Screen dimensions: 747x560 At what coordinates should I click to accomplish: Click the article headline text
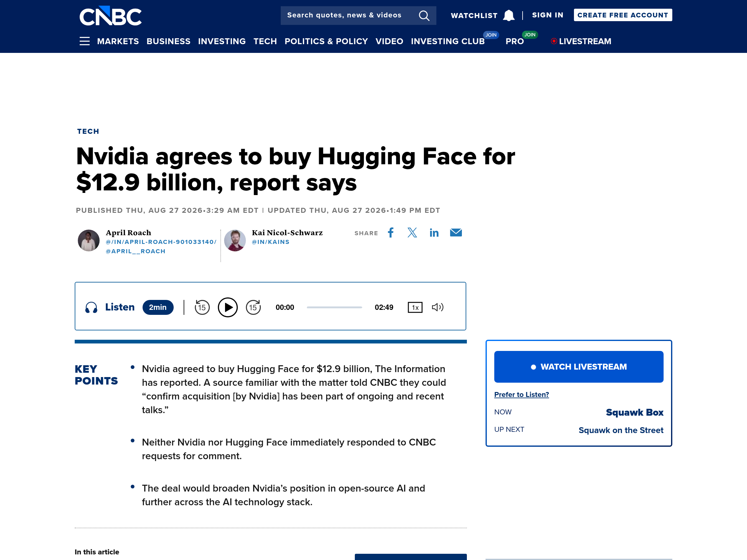(x=295, y=170)
